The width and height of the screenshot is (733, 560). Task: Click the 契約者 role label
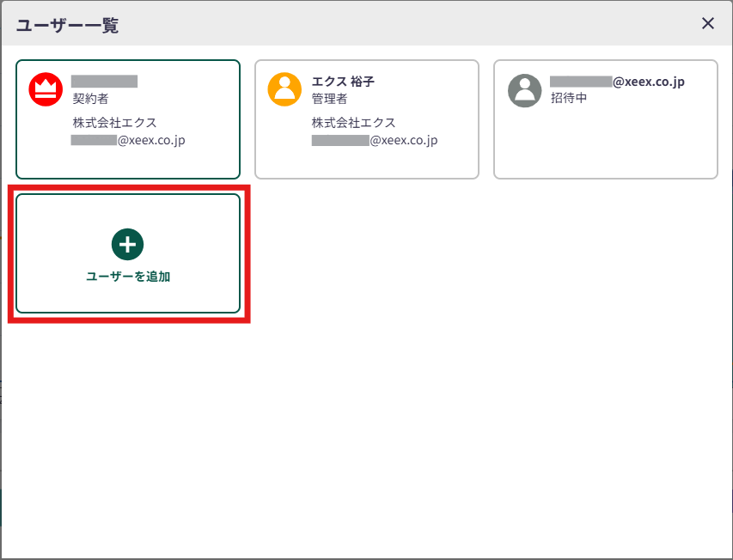tap(91, 99)
